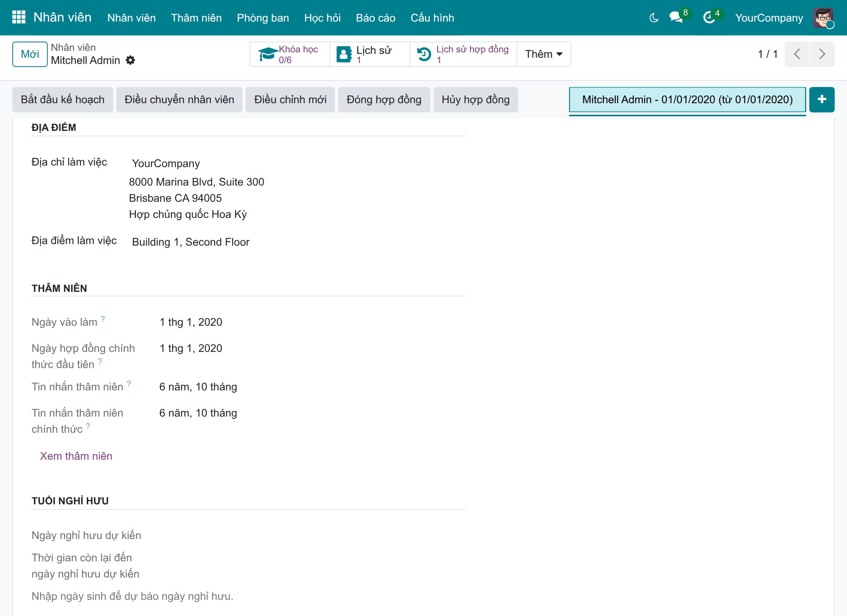The height and width of the screenshot is (616, 847).
Task: Open conversations chat bubble icon
Action: 676,17
